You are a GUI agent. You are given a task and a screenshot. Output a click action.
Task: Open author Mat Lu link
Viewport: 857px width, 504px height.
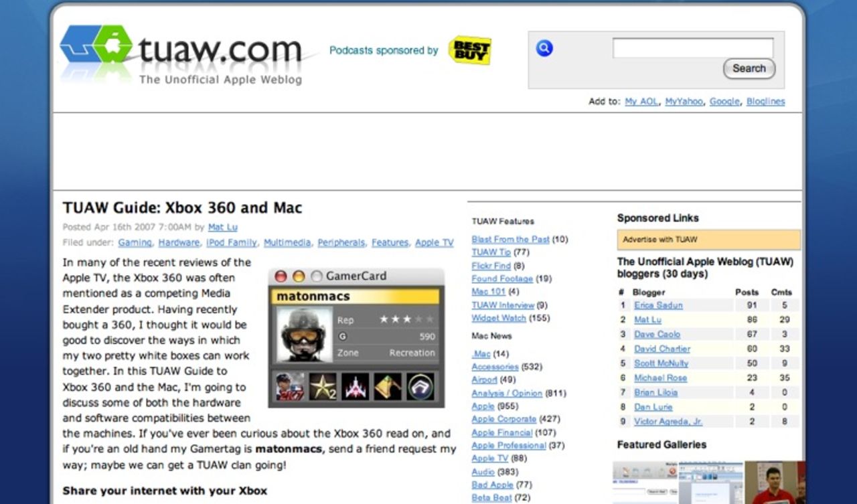pyautogui.click(x=222, y=227)
